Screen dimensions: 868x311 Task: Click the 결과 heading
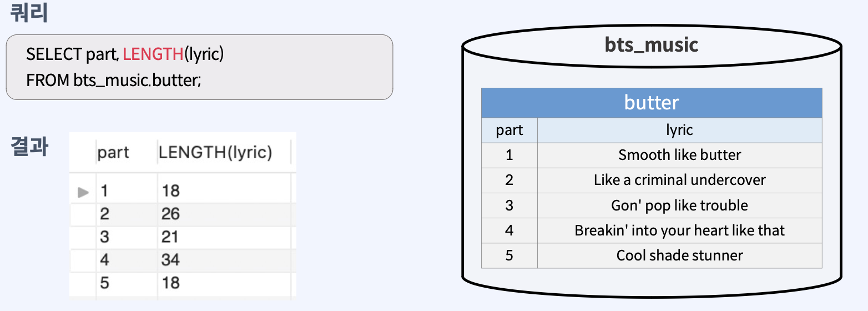pos(29,147)
